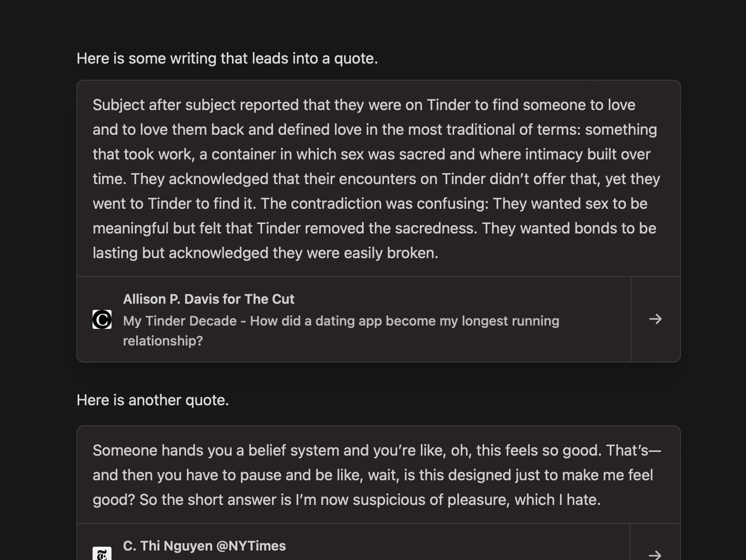This screenshot has width=746, height=560.
Task: Click "Here is some writing that leads" intro line
Action: click(227, 58)
